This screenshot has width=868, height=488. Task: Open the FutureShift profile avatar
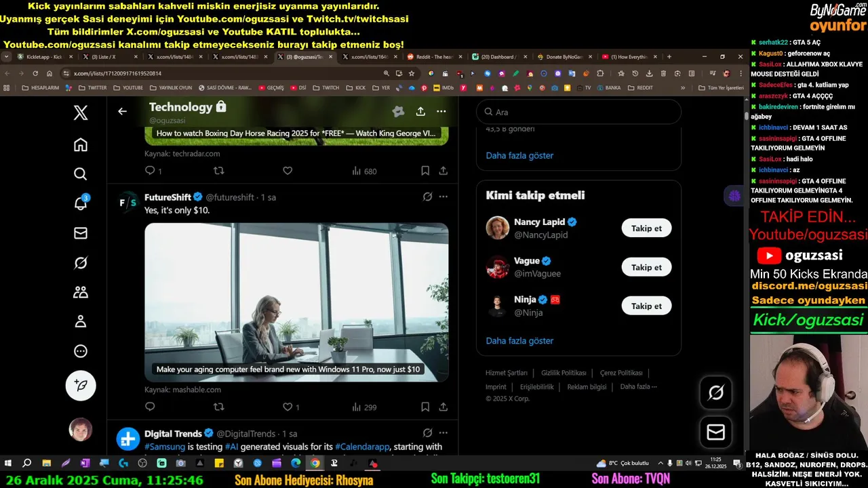point(128,202)
